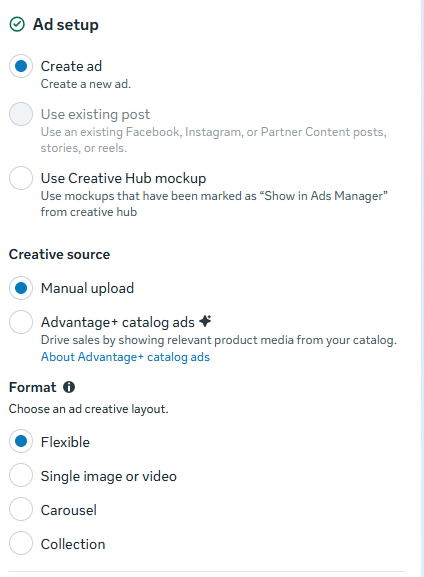This screenshot has width=424, height=577.
Task: Click the sparkle icon next to Advantage+ catalog ads
Action: tap(205, 321)
